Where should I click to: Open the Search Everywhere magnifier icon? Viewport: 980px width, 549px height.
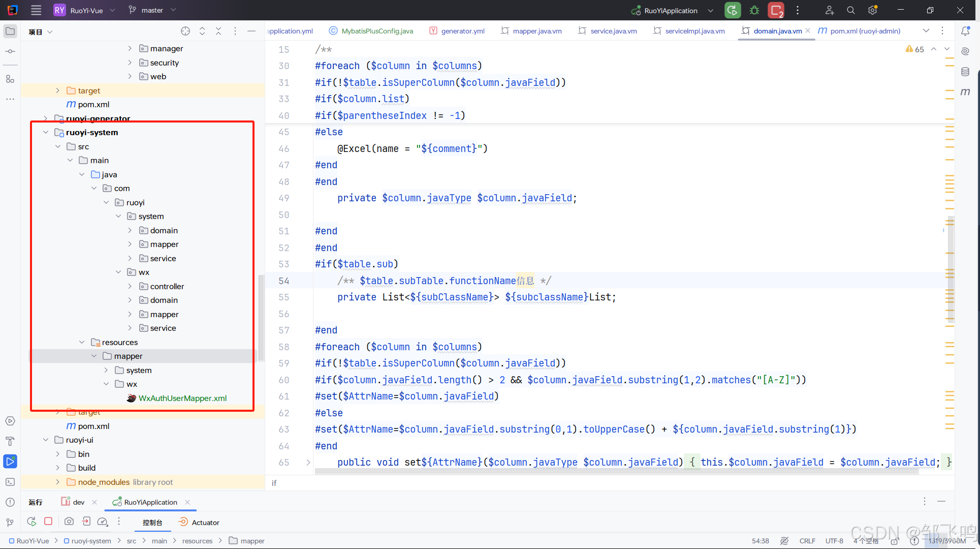[x=851, y=10]
